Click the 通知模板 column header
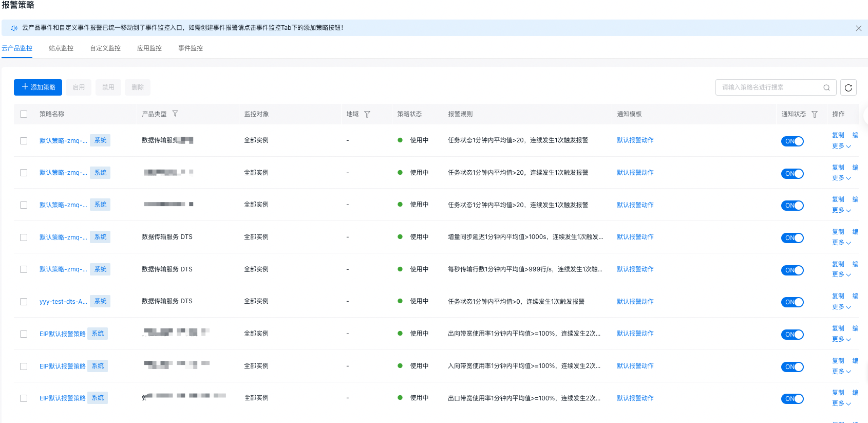The width and height of the screenshot is (868, 423). (629, 114)
